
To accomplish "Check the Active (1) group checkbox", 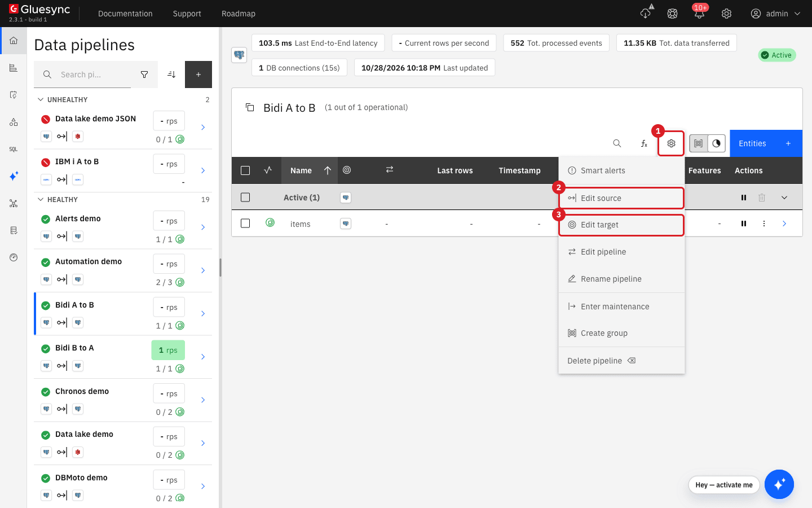I will 245,198.
